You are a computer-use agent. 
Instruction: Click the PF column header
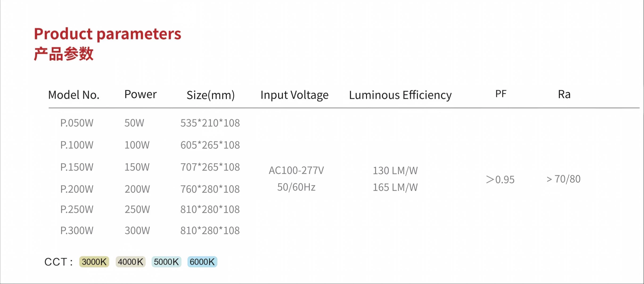pyautogui.click(x=501, y=94)
